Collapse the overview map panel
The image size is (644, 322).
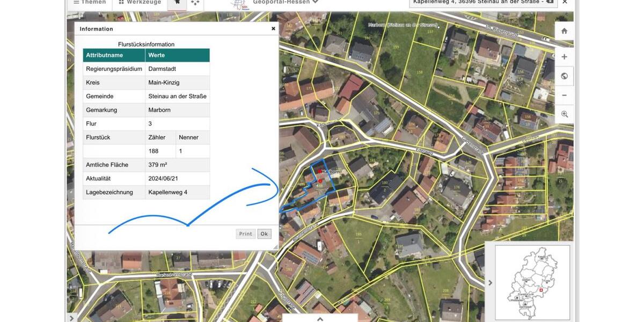pos(490,283)
